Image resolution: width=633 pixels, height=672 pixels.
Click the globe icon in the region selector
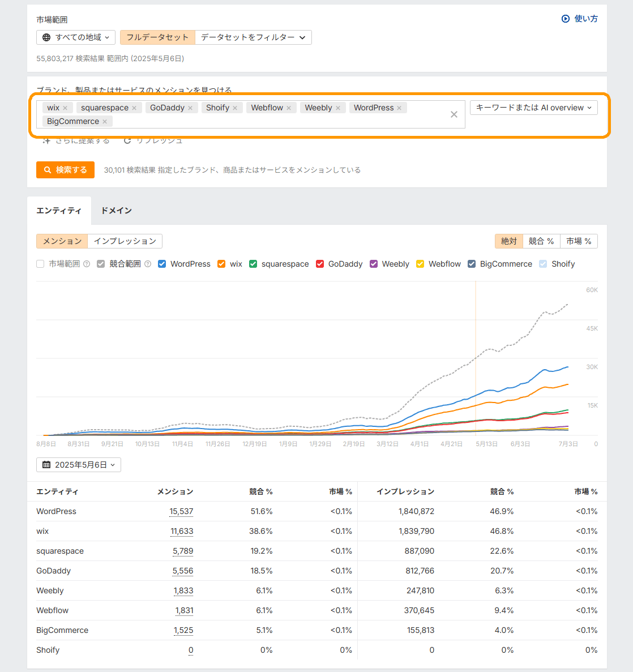pyautogui.click(x=48, y=37)
